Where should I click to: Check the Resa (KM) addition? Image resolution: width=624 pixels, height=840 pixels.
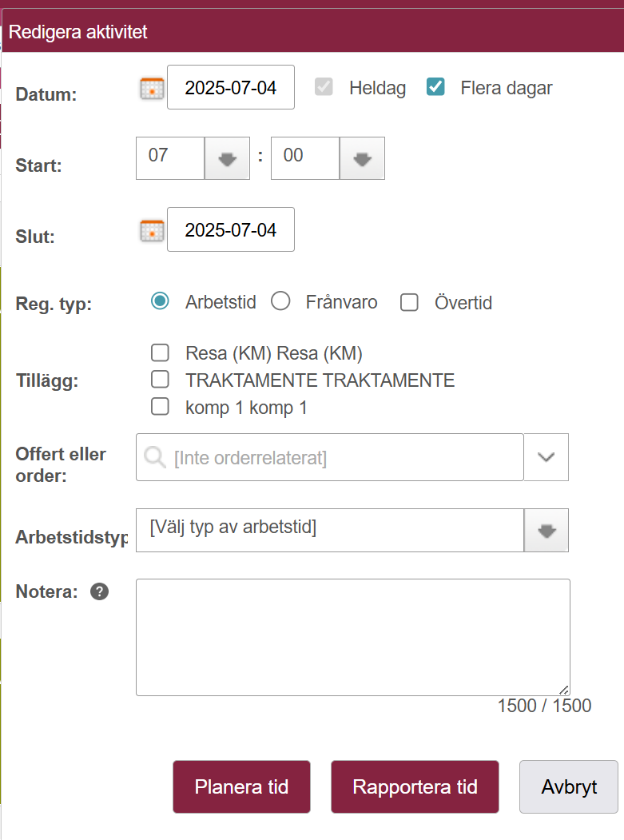point(160,352)
